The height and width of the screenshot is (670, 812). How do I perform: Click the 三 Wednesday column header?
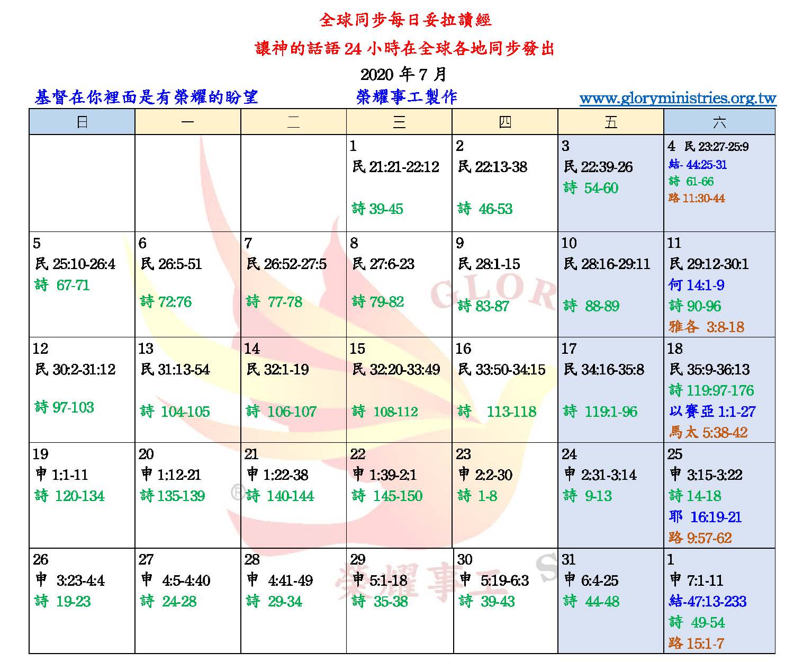pyautogui.click(x=399, y=122)
